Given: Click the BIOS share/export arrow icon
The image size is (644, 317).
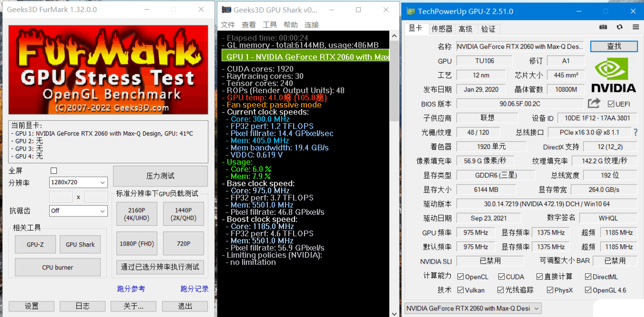Looking at the screenshot, I should tap(594, 103).
